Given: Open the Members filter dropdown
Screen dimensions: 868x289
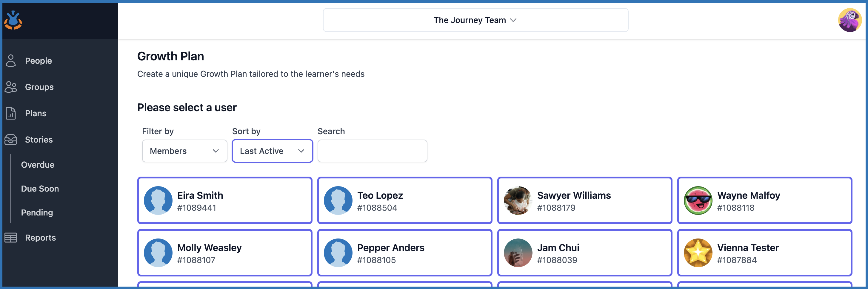Looking at the screenshot, I should pyautogui.click(x=184, y=151).
